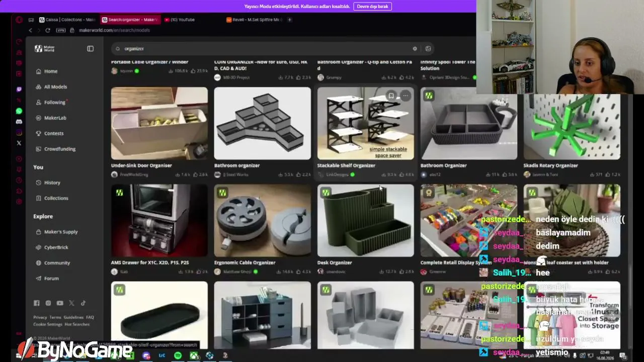This screenshot has height=362, width=644.
Task: Open the Ergonomic Cable Organizer title link
Action: pyautogui.click(x=245, y=262)
